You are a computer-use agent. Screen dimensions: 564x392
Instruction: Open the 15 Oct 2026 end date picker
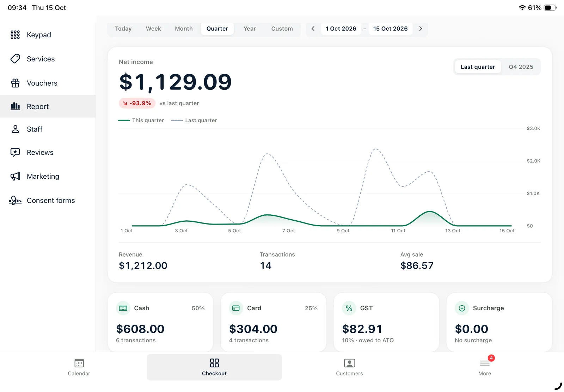click(390, 29)
